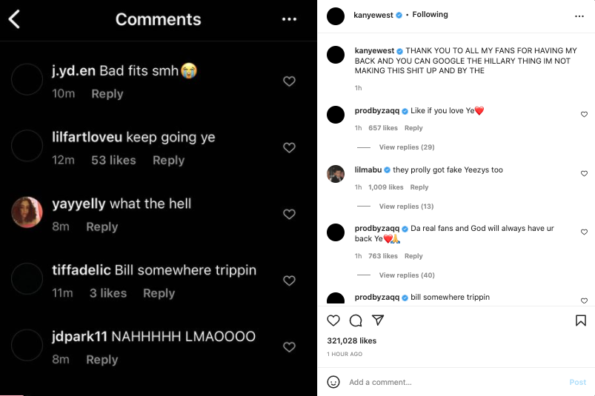Viewport: 595px width, 396px height.
Task: Open emoji picker in comment box
Action: (x=333, y=382)
